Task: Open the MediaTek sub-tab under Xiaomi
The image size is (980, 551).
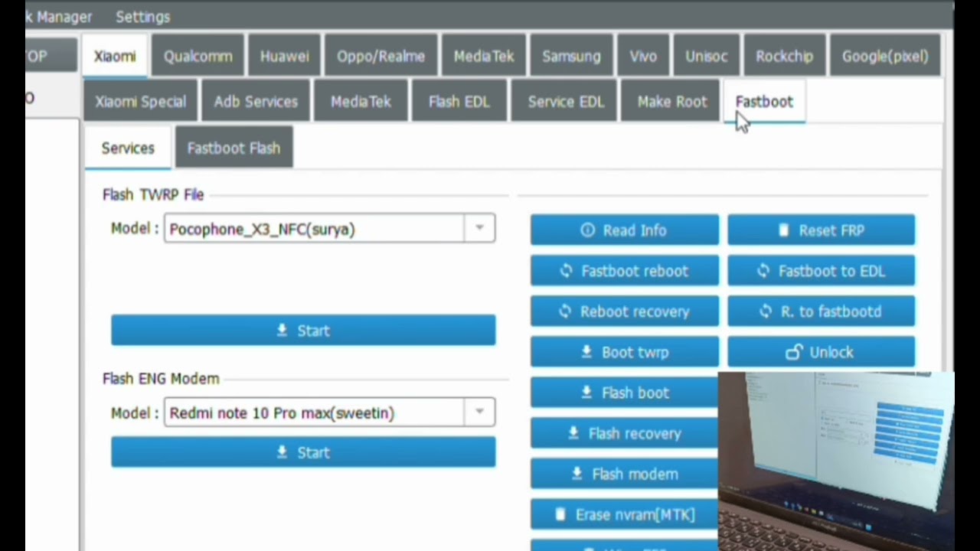Action: [361, 102]
